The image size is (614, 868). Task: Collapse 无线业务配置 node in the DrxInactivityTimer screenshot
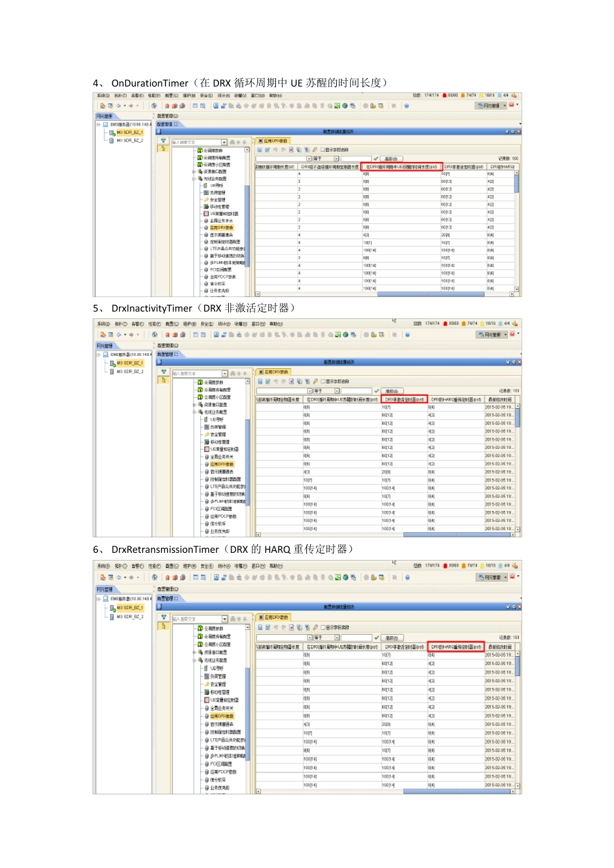(193, 413)
